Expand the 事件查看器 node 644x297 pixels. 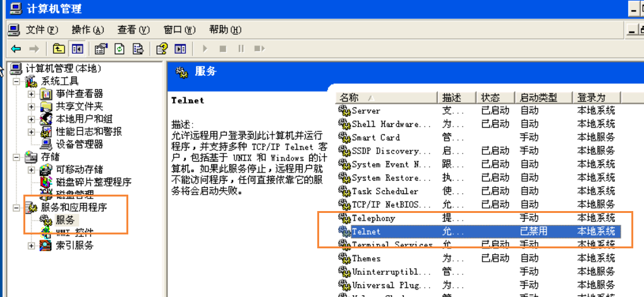pos(32,94)
